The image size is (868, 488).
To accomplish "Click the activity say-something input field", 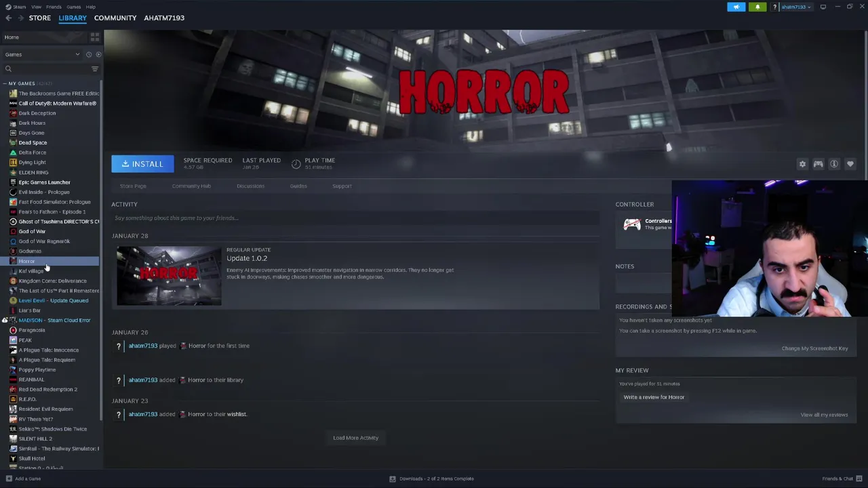I will [355, 218].
